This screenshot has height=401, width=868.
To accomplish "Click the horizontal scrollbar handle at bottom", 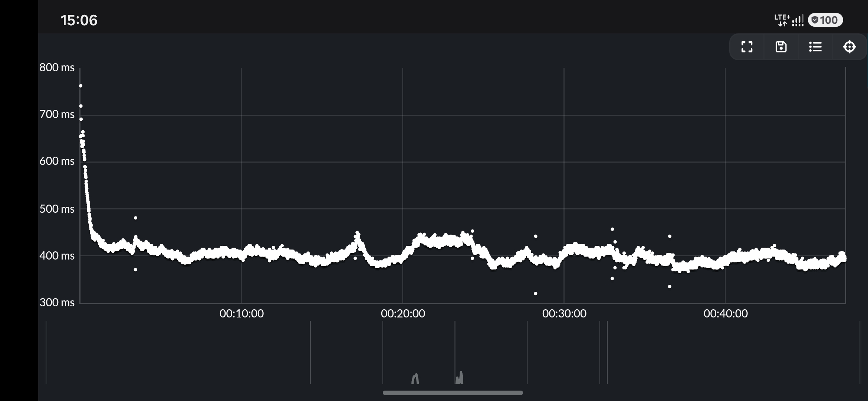I will click(453, 393).
